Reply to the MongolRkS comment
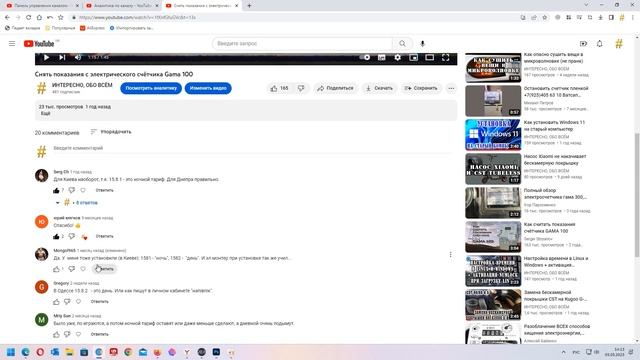Viewport: 640px width, 360px height. coord(104,269)
